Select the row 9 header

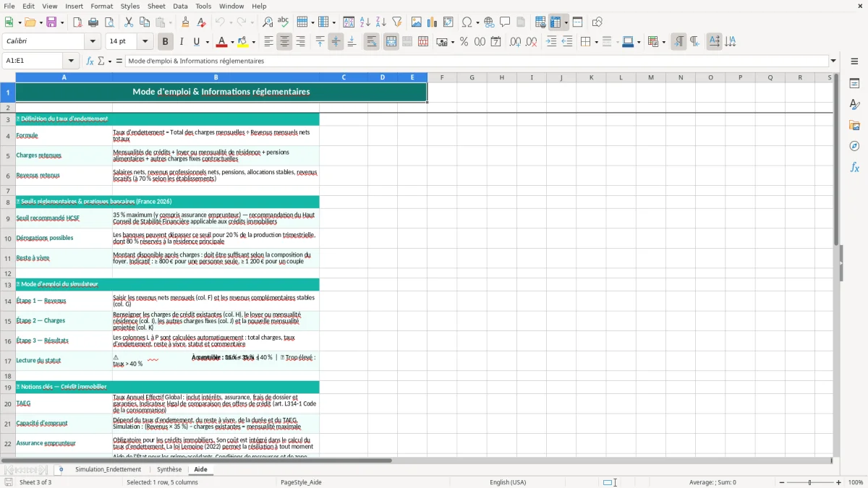[8, 218]
